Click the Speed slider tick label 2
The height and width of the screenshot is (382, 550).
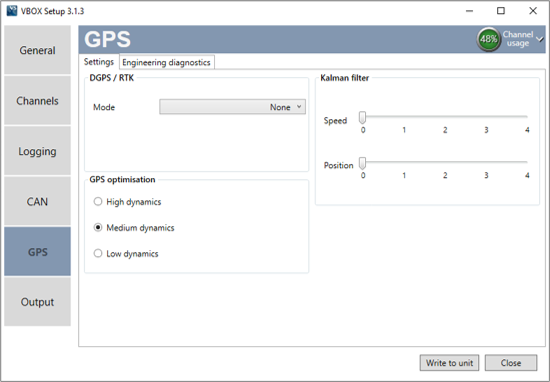click(445, 130)
